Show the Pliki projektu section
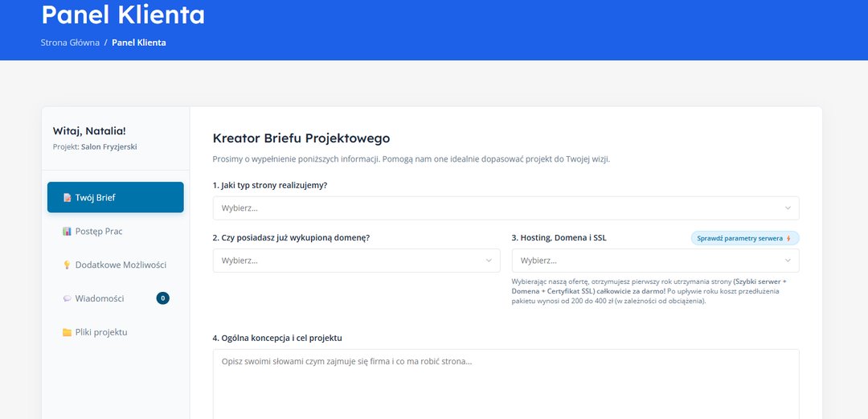Viewport: 868px width, 419px height. coord(101,333)
